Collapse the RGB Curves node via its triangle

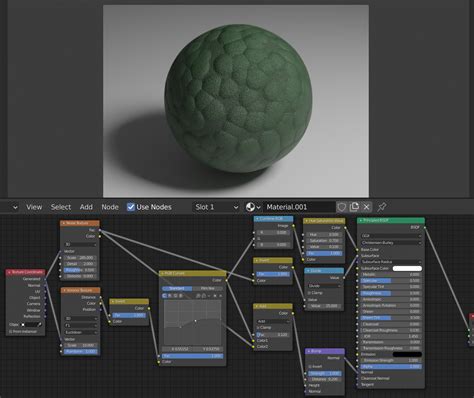(x=163, y=273)
